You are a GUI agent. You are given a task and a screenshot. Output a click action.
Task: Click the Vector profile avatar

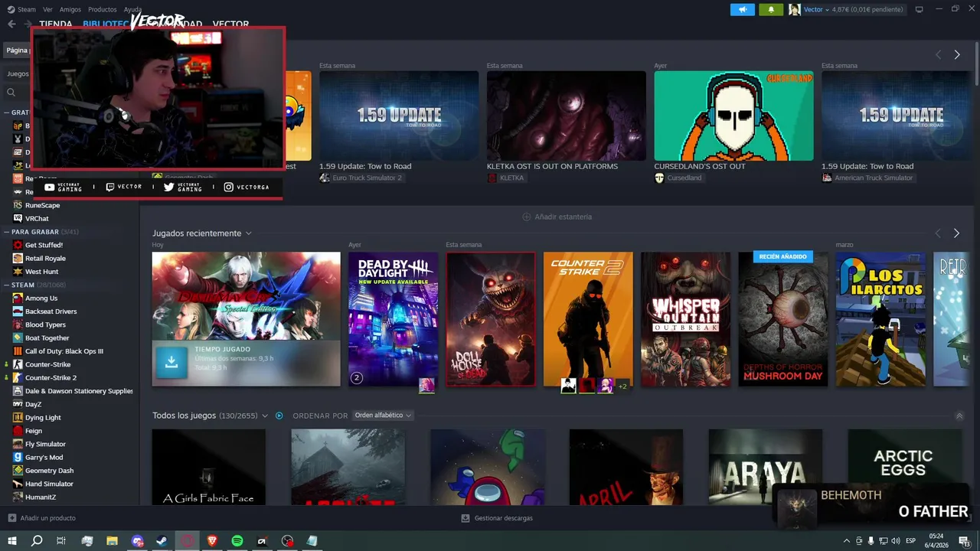[x=795, y=9]
